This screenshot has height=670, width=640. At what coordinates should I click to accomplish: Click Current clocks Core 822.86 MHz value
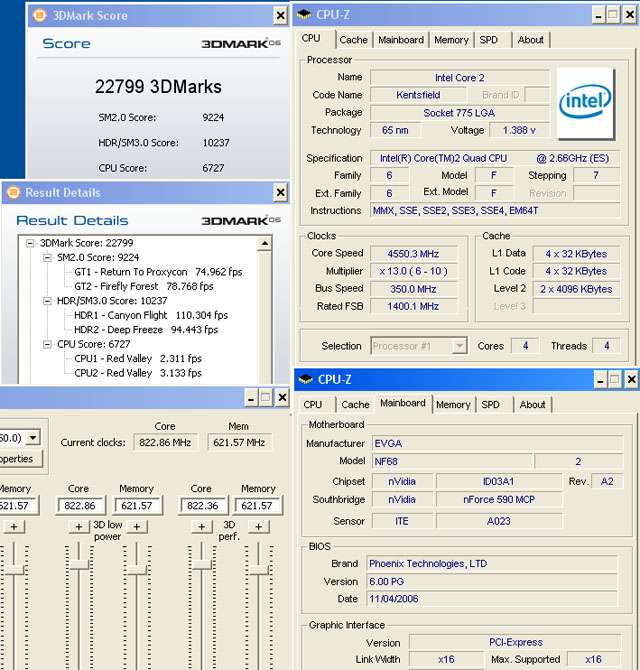(165, 442)
